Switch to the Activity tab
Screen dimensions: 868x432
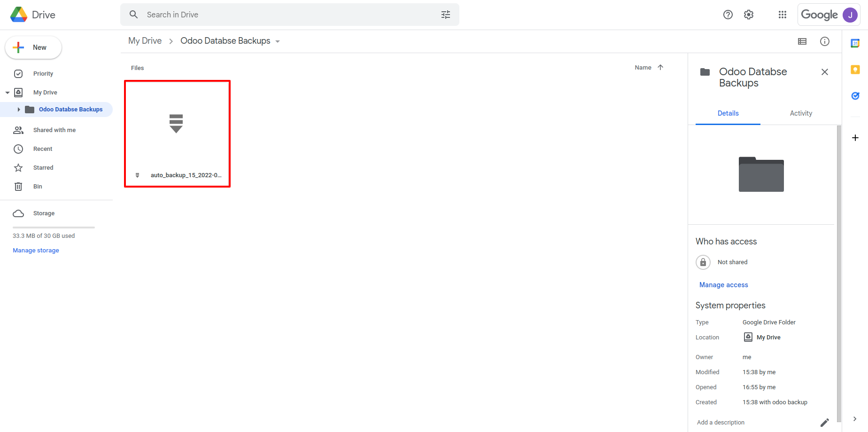pos(801,113)
